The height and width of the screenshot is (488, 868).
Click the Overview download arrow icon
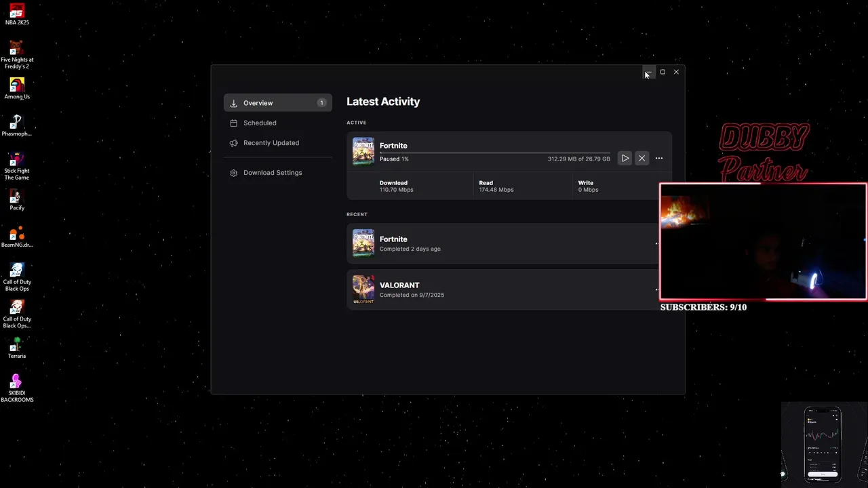pyautogui.click(x=234, y=103)
